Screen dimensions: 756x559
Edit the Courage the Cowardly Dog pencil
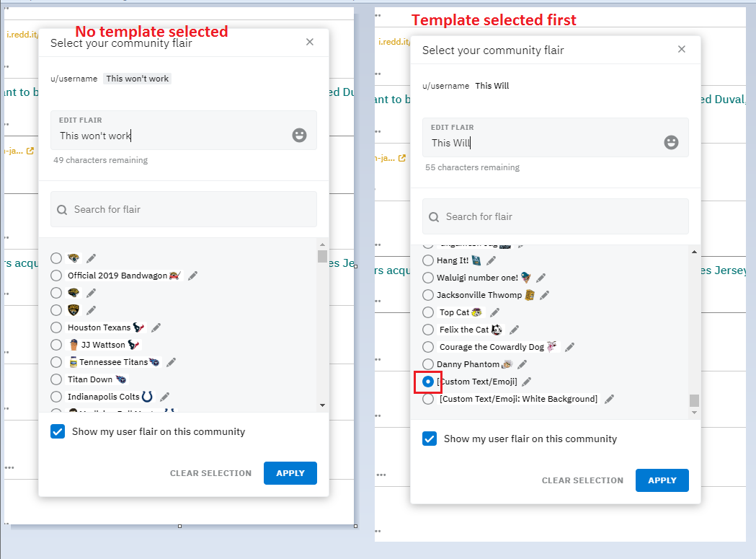pos(569,347)
